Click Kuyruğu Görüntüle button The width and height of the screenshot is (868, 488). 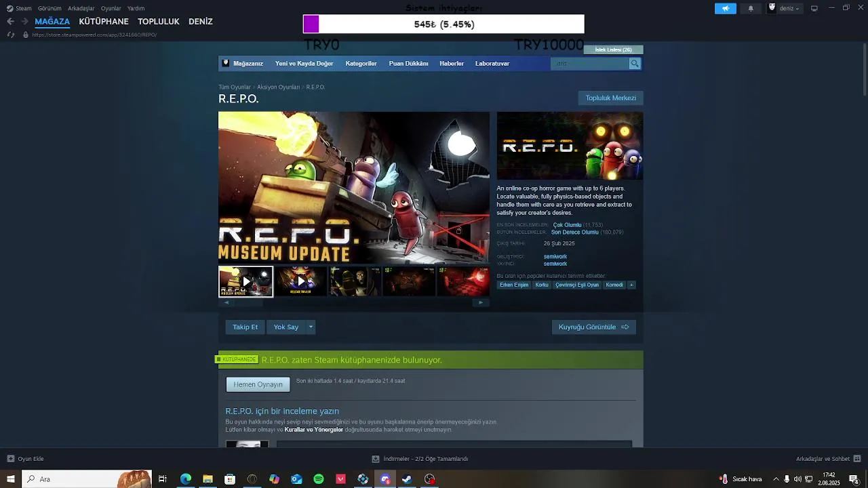tap(593, 327)
